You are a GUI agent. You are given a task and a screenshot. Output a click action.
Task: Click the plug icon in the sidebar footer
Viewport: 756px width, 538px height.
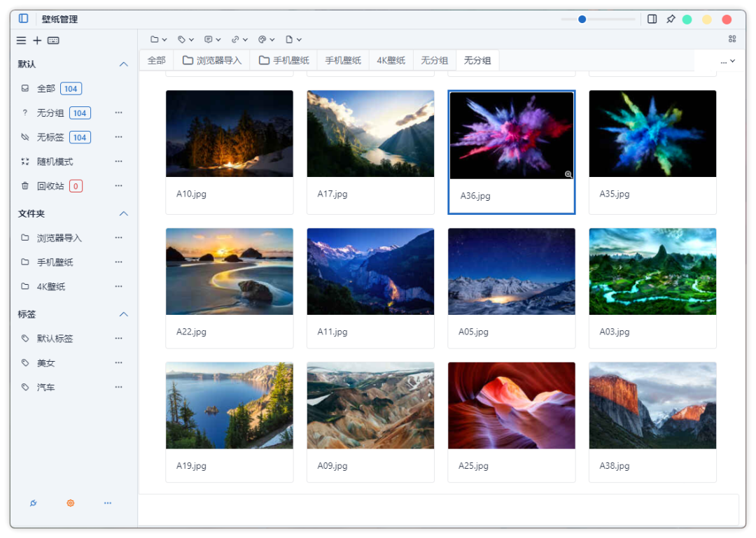coord(33,503)
